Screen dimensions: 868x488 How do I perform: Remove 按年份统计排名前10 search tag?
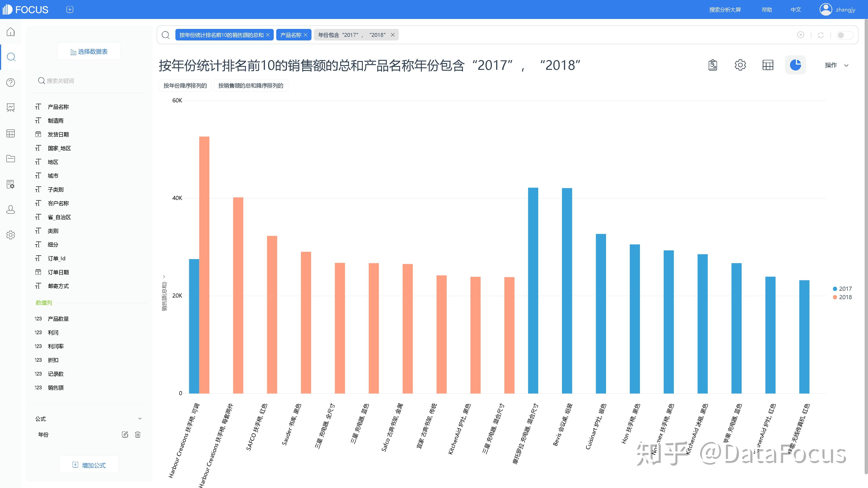268,35
